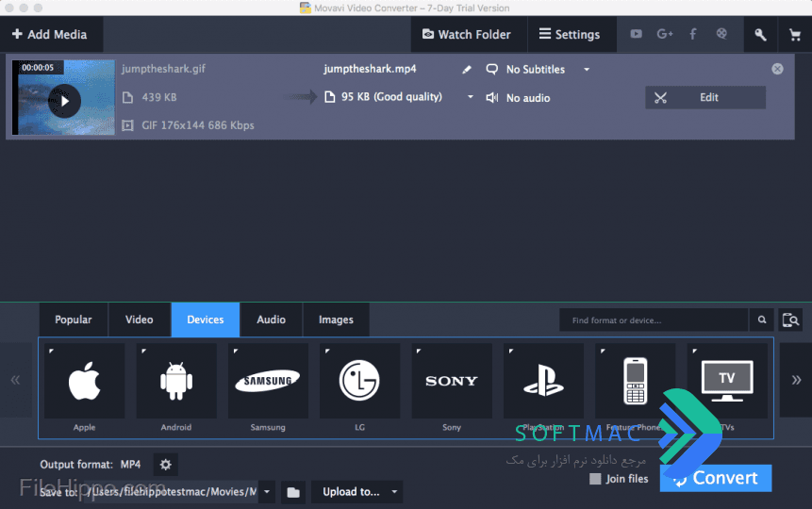Click the Find format or device field

click(x=654, y=320)
